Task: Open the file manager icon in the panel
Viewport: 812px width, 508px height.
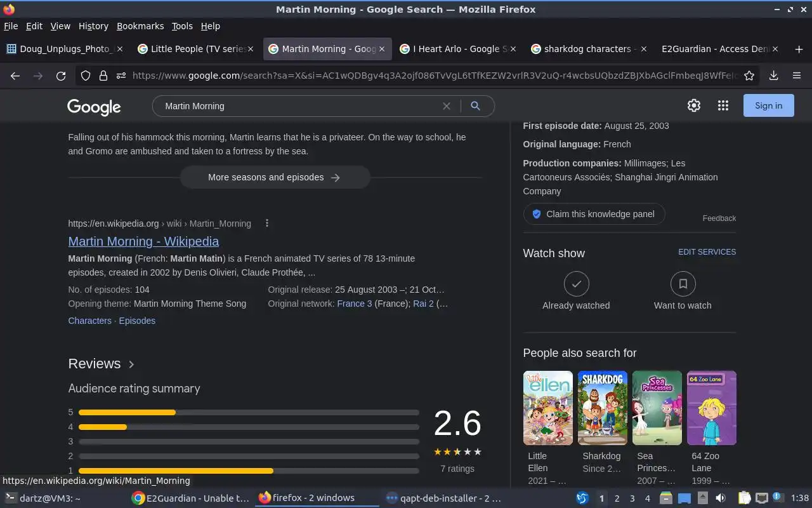Action: [666, 498]
